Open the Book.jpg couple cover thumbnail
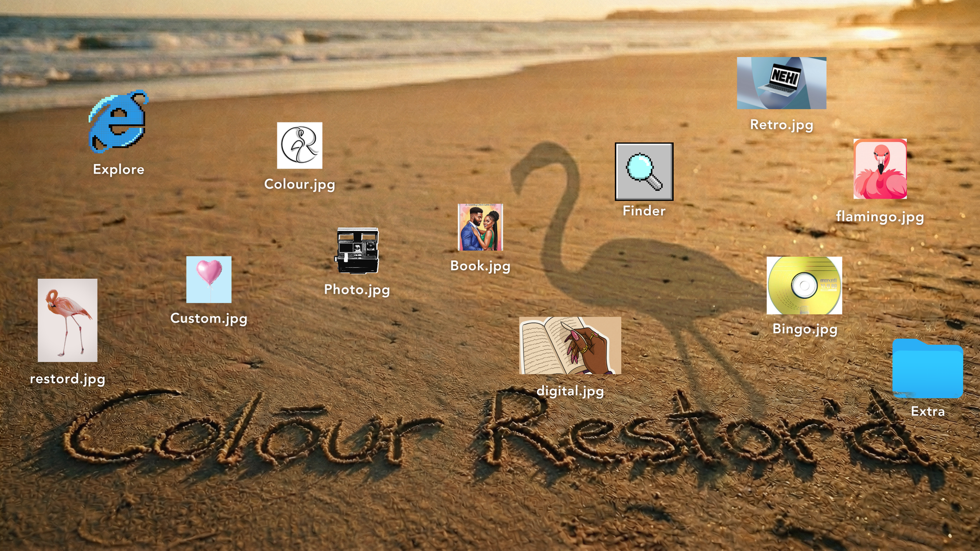Image resolution: width=980 pixels, height=551 pixels. tap(480, 227)
